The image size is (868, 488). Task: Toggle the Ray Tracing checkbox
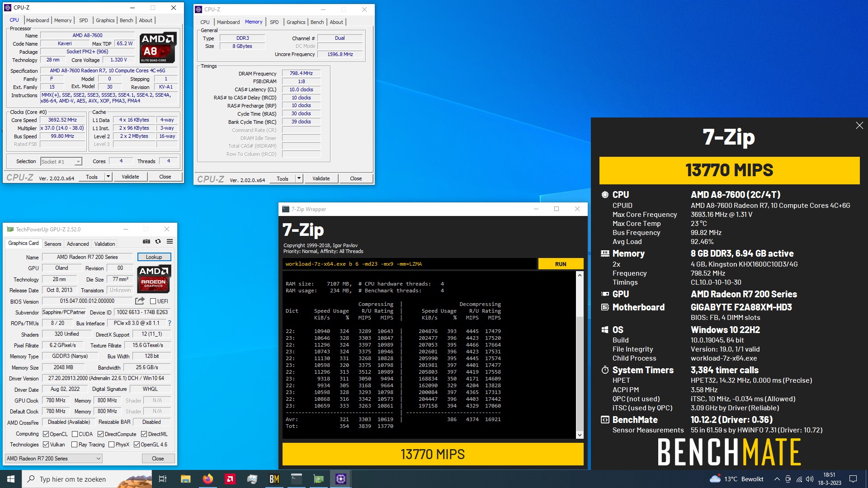point(74,445)
